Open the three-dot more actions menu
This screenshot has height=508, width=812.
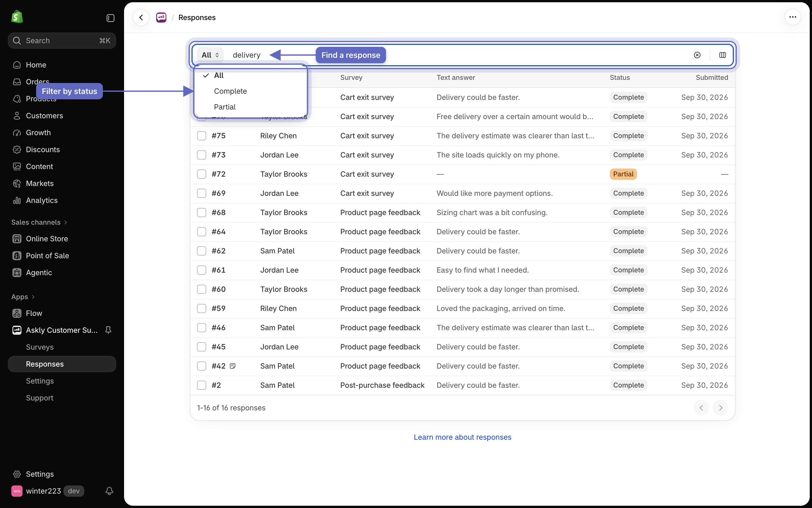[x=793, y=17]
